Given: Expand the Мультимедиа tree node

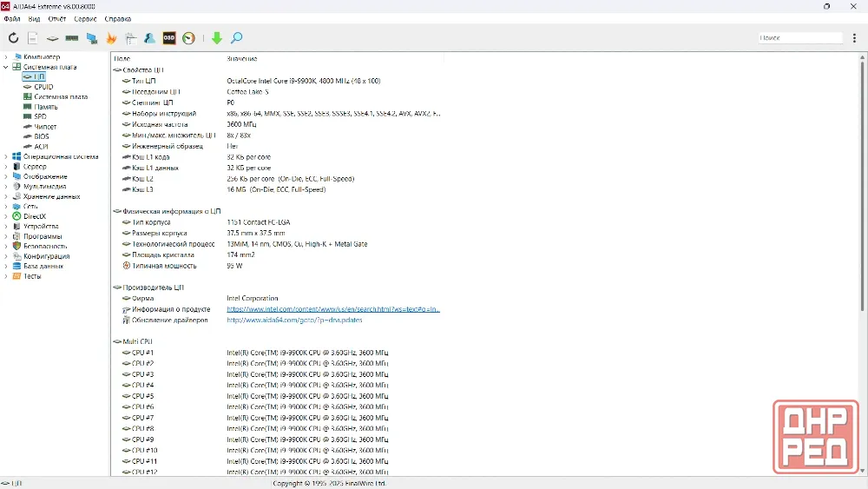Looking at the screenshot, I should [6, 187].
